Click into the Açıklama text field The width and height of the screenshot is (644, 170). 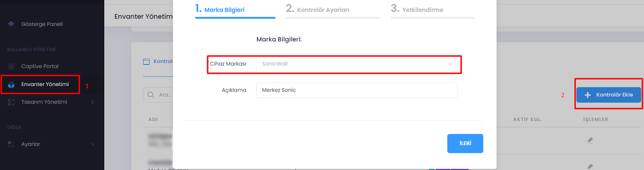[x=357, y=90]
